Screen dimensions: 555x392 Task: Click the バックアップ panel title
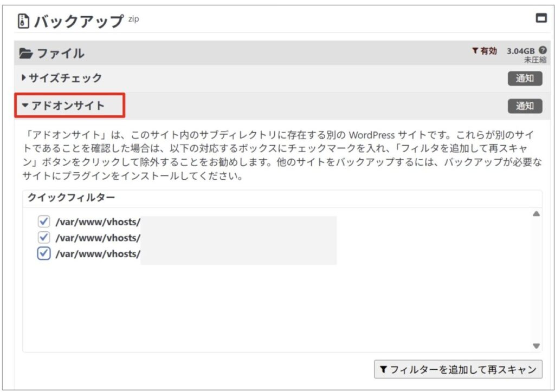(79, 21)
